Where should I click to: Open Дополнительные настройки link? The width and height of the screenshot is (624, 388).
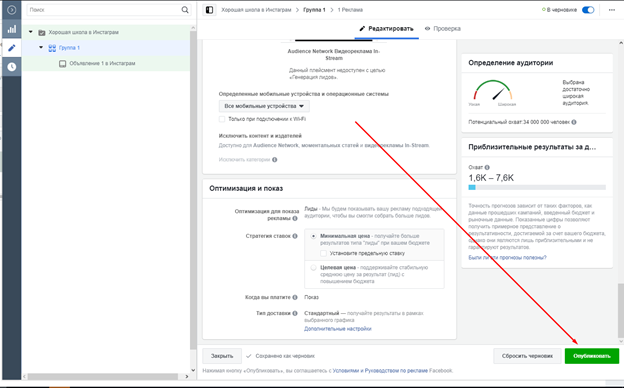pyautogui.click(x=338, y=329)
